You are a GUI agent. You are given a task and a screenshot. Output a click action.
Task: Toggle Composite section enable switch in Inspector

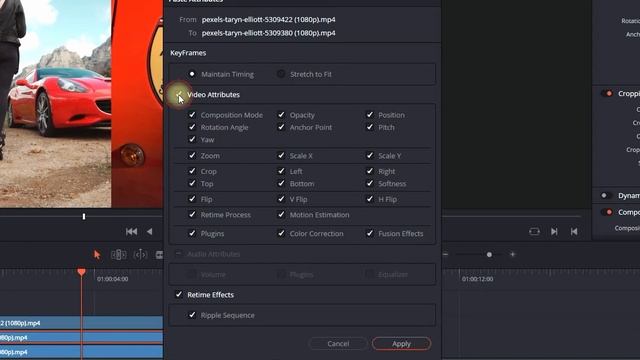607,212
